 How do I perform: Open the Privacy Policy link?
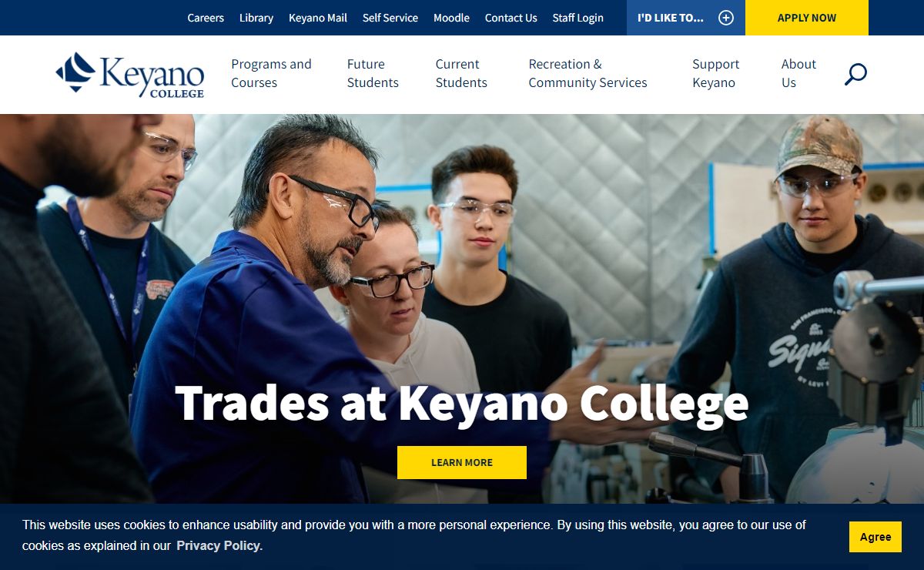tap(218, 545)
